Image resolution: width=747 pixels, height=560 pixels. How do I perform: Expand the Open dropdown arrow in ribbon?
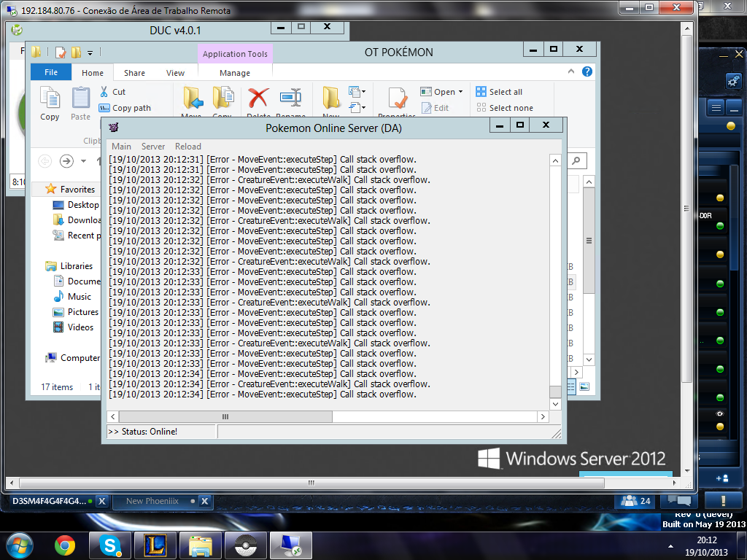click(x=461, y=92)
